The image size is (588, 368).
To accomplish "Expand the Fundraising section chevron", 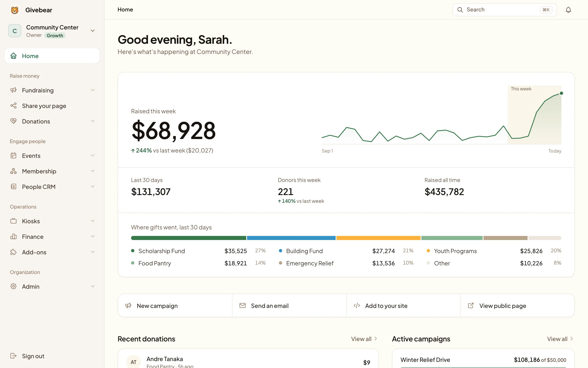I will pyautogui.click(x=92, y=90).
